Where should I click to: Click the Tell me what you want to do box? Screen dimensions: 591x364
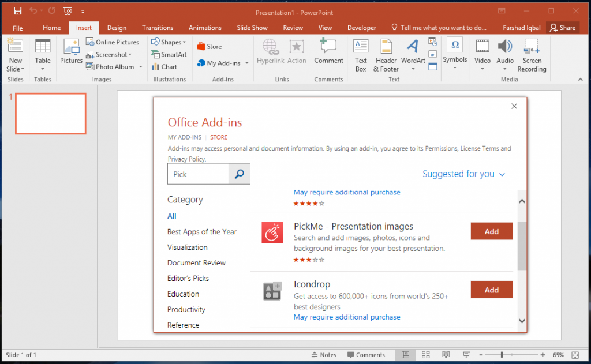point(439,28)
